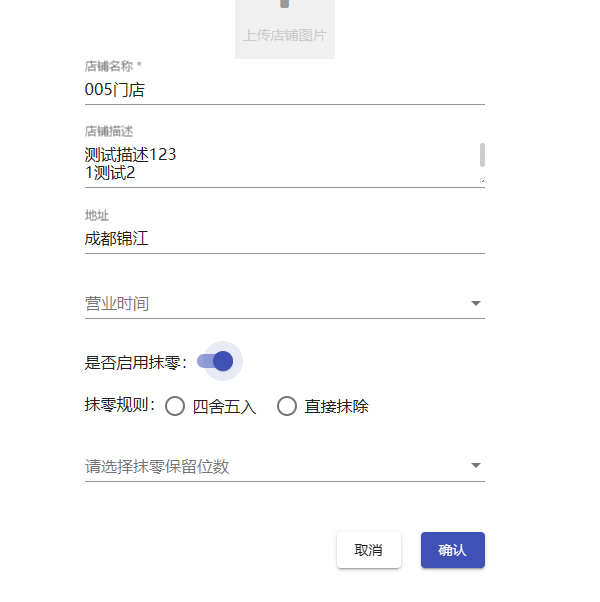Click the 地址 field containing 成都锦江

[x=284, y=239]
